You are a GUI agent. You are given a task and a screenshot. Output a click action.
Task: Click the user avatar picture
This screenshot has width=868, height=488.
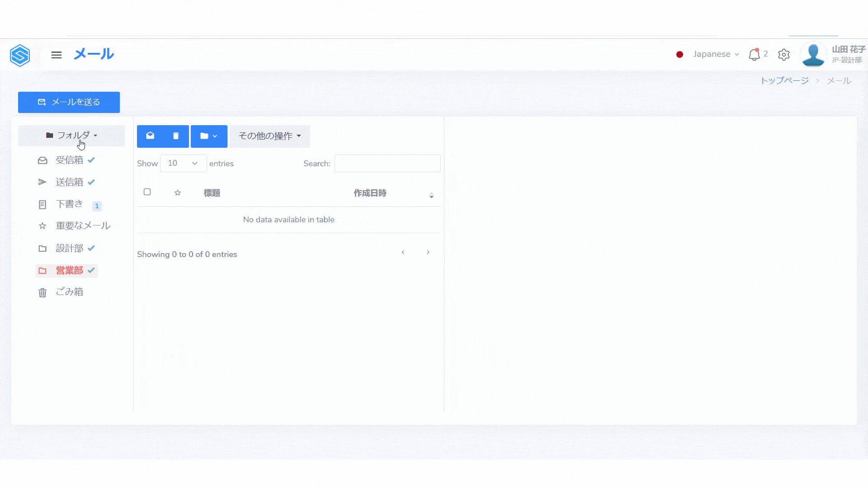click(813, 55)
